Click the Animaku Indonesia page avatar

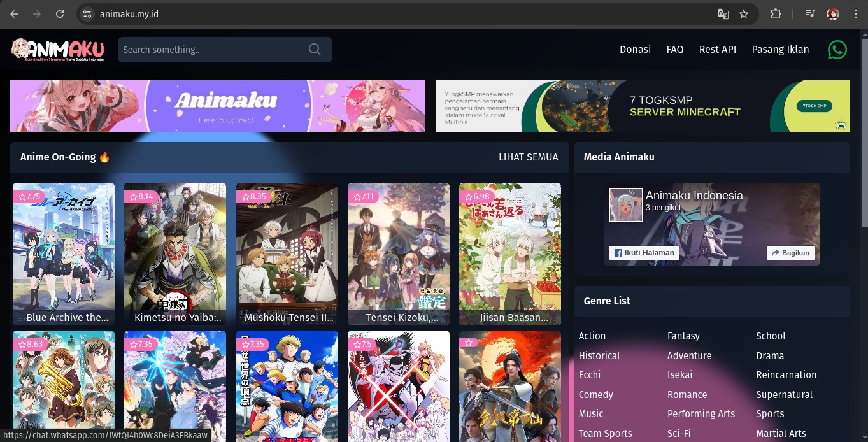click(x=626, y=205)
